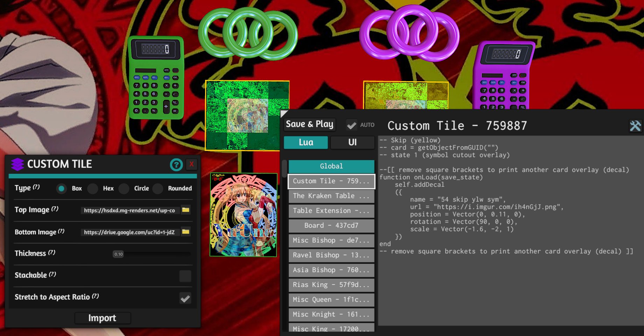
Task: Click the imgur url code line
Action: pos(487,207)
